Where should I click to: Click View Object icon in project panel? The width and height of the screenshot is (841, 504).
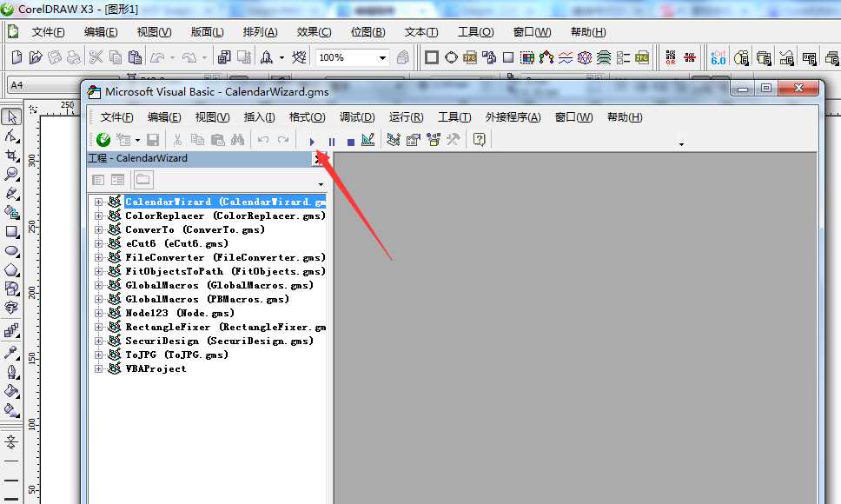pyautogui.click(x=117, y=180)
